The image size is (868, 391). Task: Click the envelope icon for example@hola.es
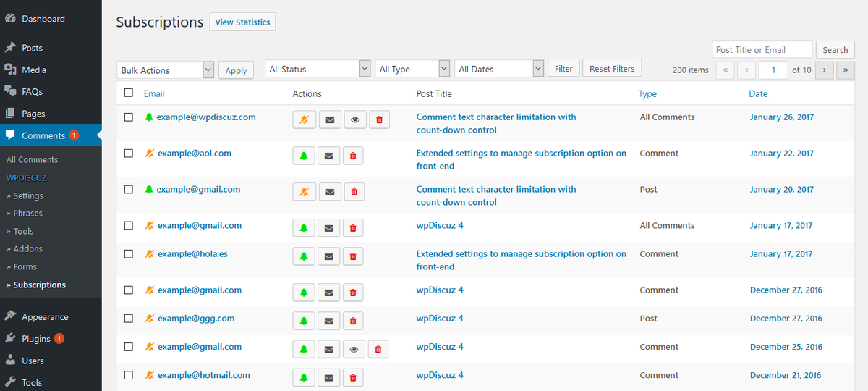pos(328,256)
